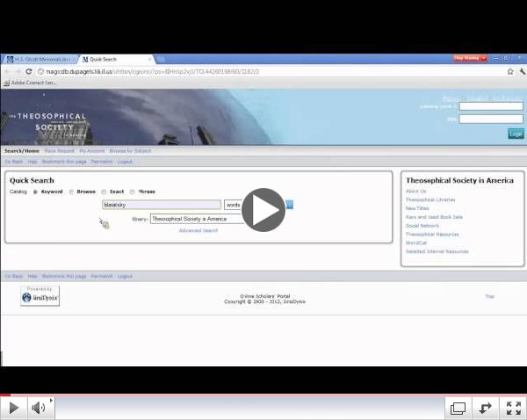Focus the Library card number field
This screenshot has width=527, height=420.
[x=491, y=106]
